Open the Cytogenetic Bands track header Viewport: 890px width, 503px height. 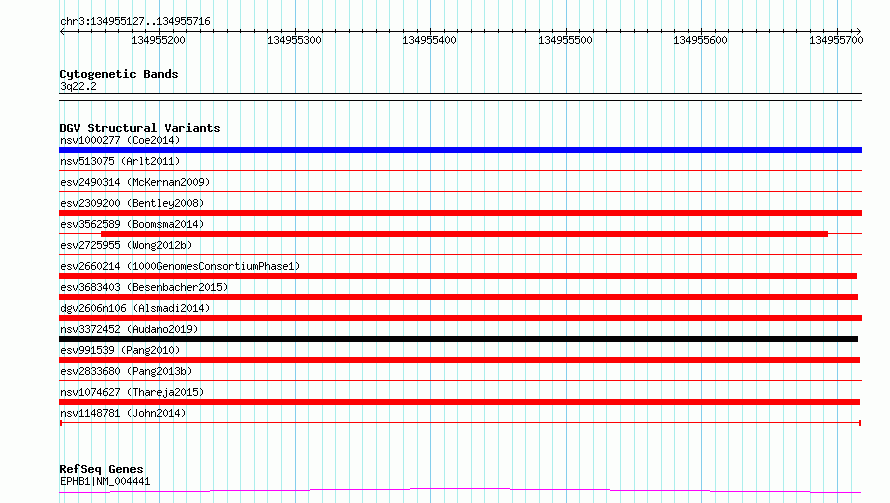pos(119,74)
